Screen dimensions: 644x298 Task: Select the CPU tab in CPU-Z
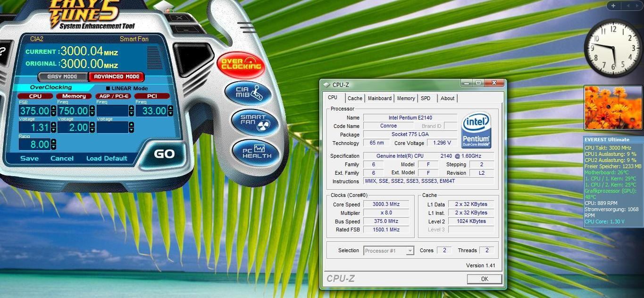click(333, 97)
